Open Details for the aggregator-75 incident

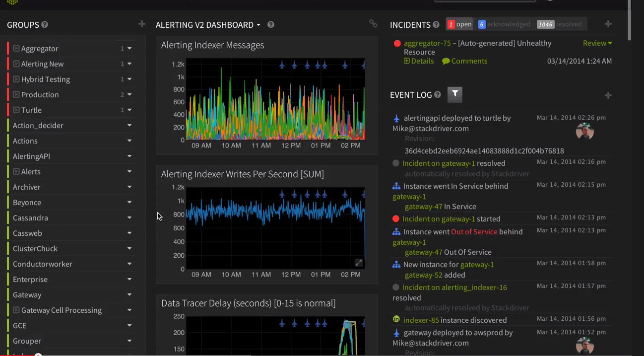[x=419, y=61]
